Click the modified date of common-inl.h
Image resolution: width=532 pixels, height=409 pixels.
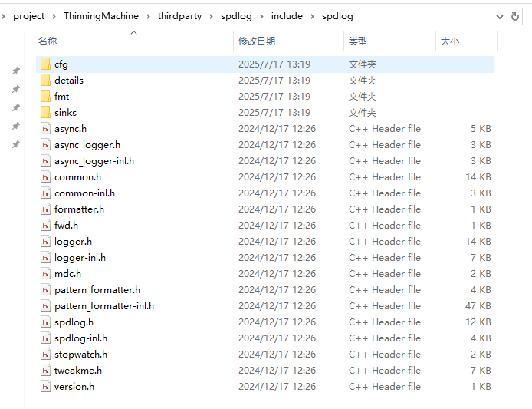(277, 193)
